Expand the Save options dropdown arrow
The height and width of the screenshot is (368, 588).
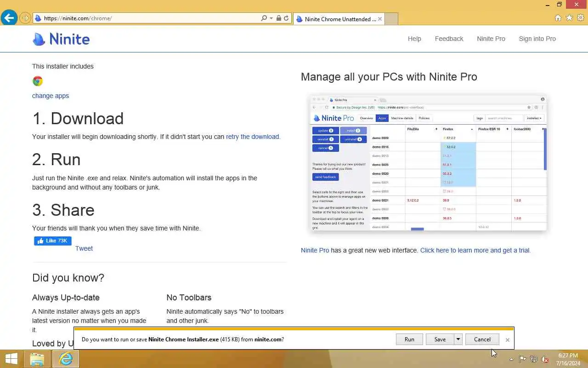point(458,339)
